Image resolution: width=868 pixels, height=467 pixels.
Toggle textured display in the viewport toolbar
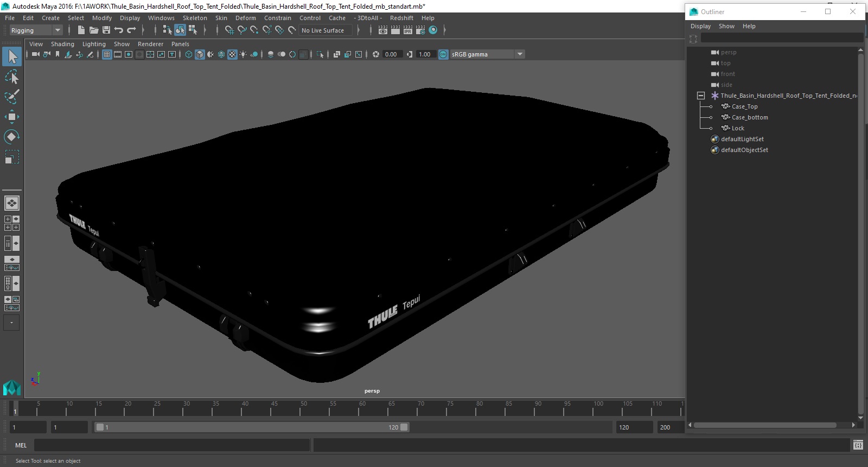tap(232, 54)
